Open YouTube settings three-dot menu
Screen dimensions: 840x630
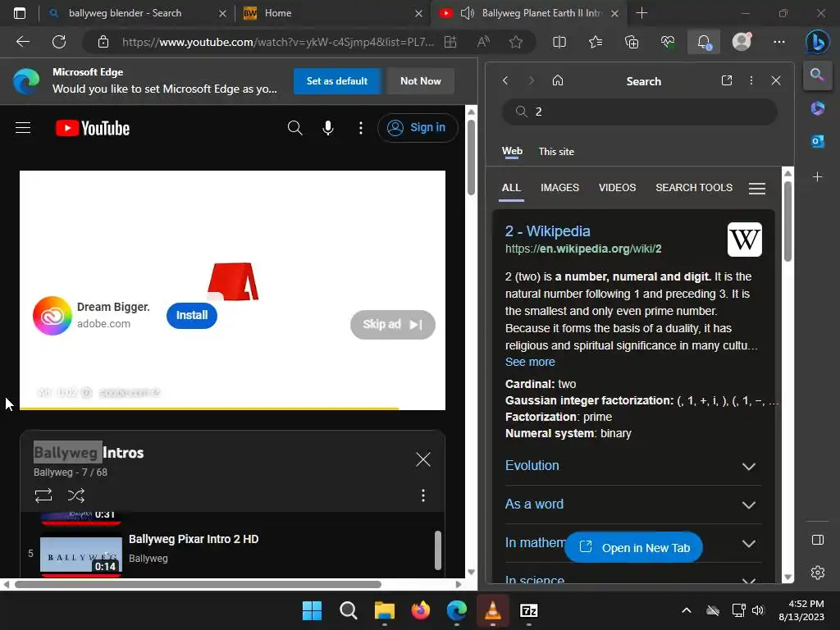click(361, 127)
